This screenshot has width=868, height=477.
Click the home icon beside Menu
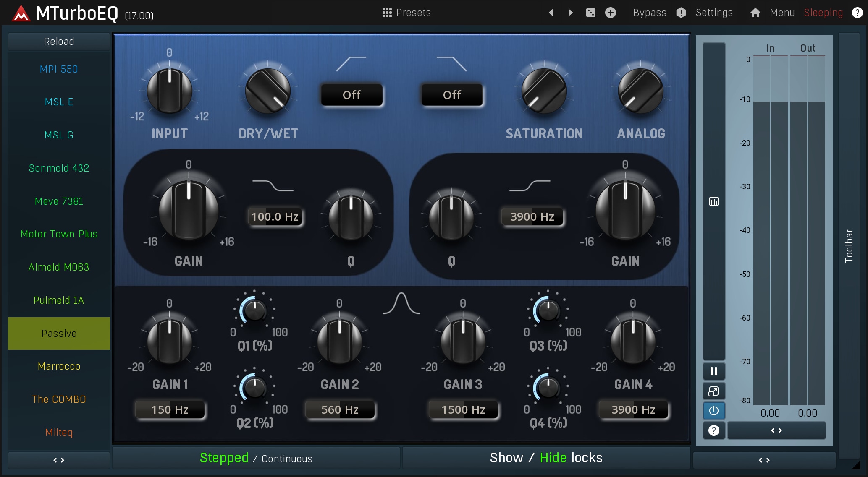(x=755, y=13)
